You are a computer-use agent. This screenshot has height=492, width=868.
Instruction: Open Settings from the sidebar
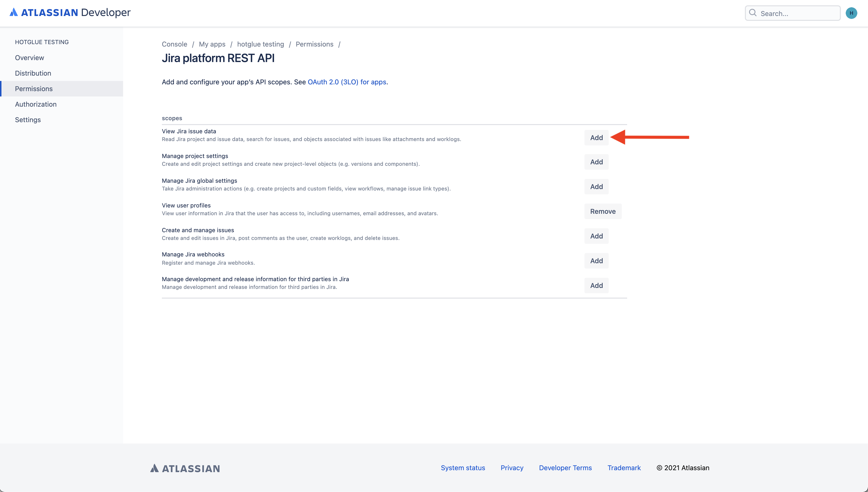pos(28,120)
